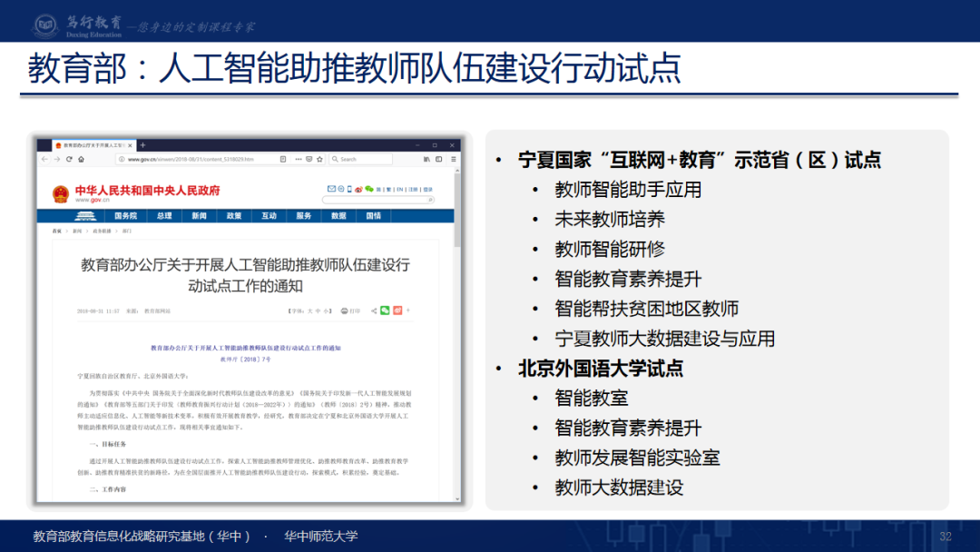This screenshot has width=980, height=552.
Task: Share article via red Weibo icon
Action: (397, 310)
